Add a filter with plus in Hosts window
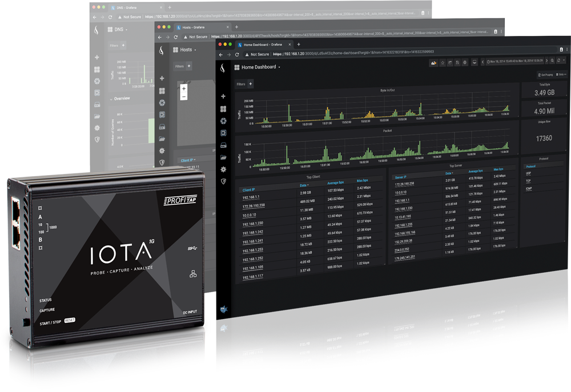Image resolution: width=571 pixels, height=392 pixels. coord(188,66)
